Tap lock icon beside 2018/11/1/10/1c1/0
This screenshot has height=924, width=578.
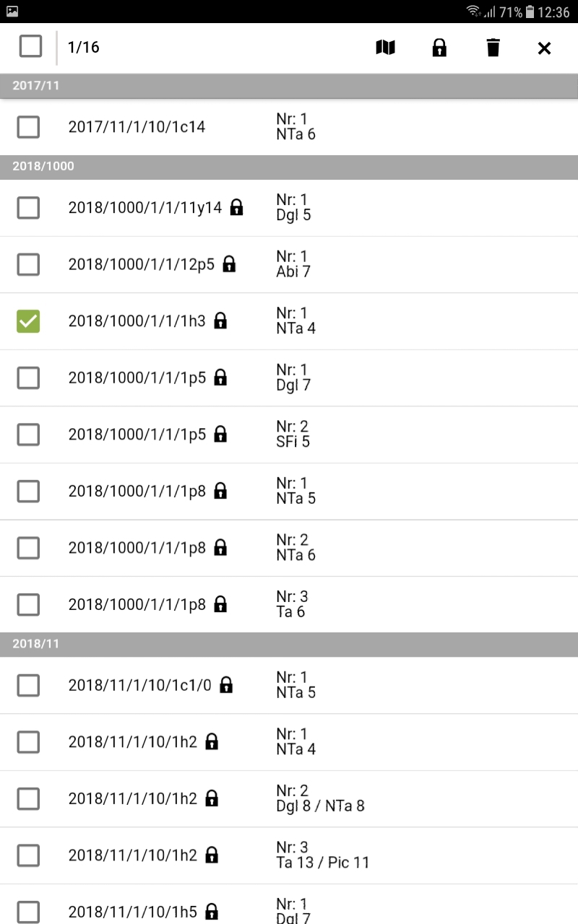[x=226, y=684]
